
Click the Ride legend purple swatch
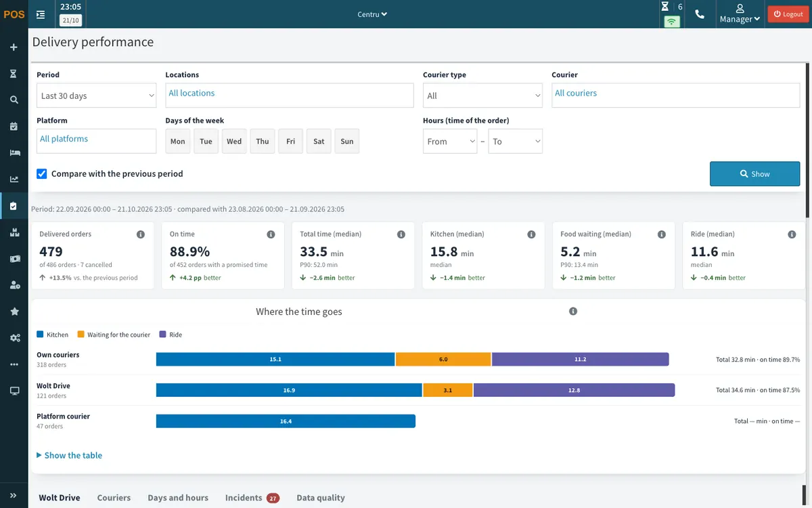pos(163,335)
